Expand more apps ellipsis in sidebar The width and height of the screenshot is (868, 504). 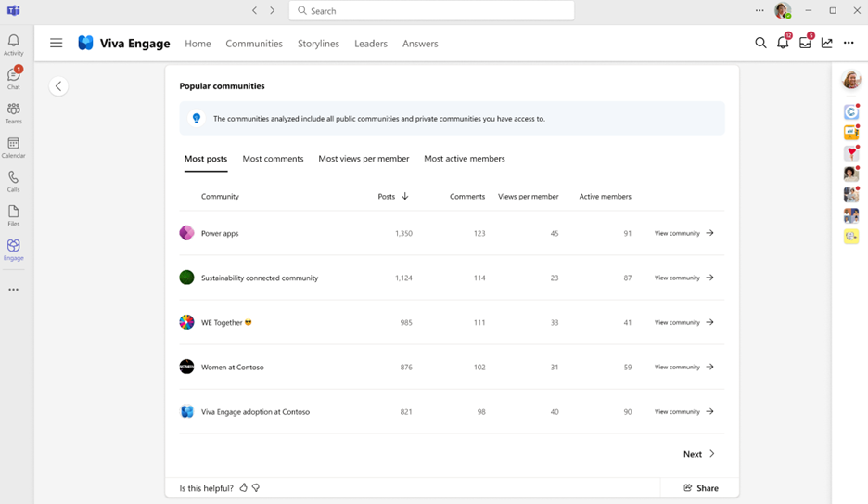coord(13,290)
